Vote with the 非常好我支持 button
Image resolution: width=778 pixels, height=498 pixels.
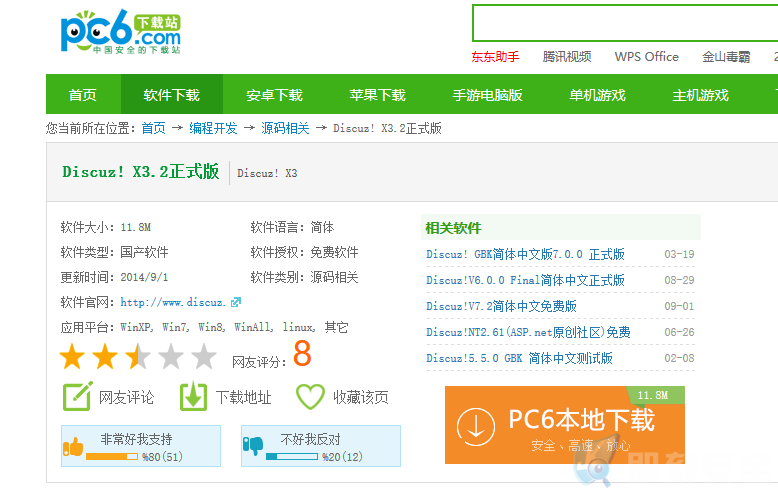pyautogui.click(x=141, y=446)
